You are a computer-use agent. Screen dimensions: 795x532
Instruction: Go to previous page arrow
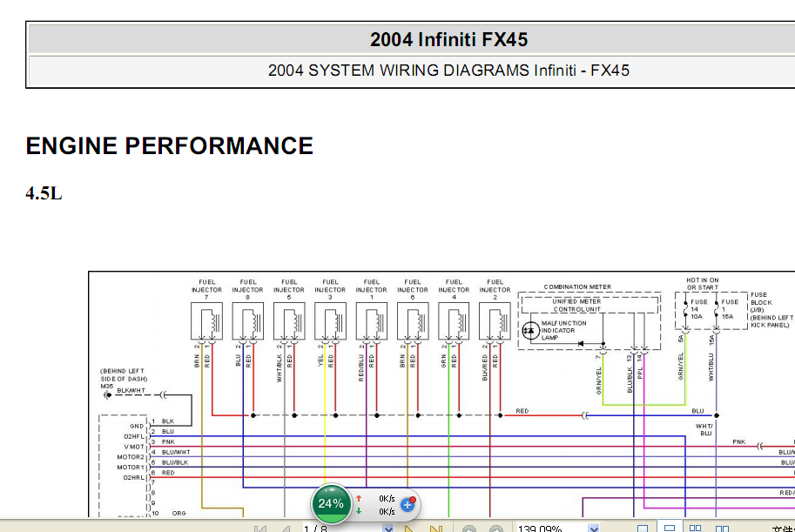(287, 529)
